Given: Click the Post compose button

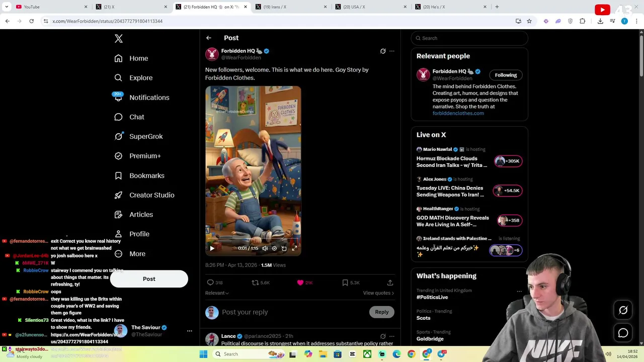Looking at the screenshot, I should point(149,279).
